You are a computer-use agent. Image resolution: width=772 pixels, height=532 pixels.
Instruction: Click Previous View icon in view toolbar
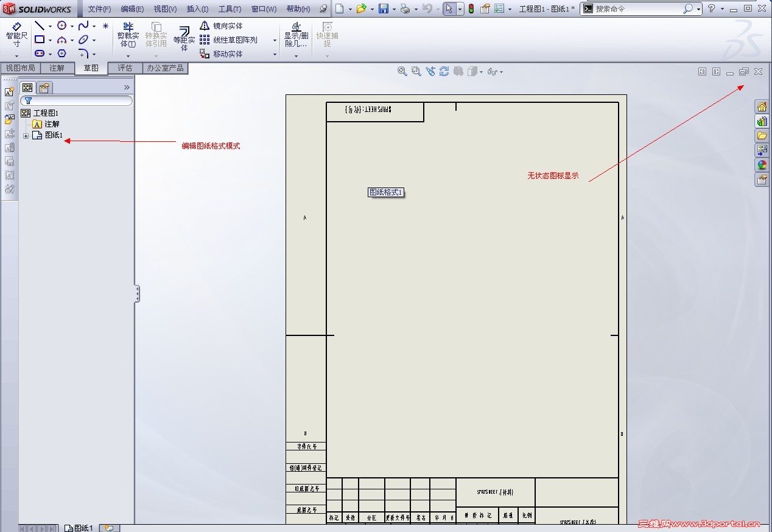[430, 71]
